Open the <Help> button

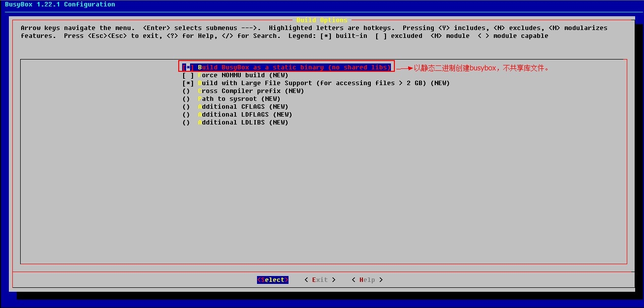(x=367, y=280)
